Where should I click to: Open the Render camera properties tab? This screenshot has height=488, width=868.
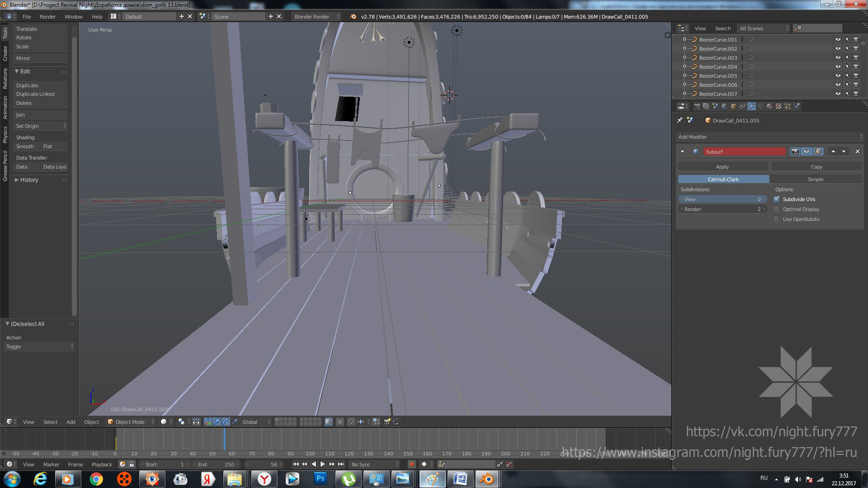[697, 106]
